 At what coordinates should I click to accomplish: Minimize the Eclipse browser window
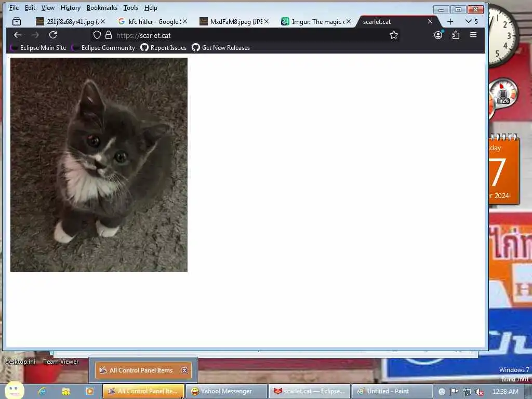coord(441,9)
